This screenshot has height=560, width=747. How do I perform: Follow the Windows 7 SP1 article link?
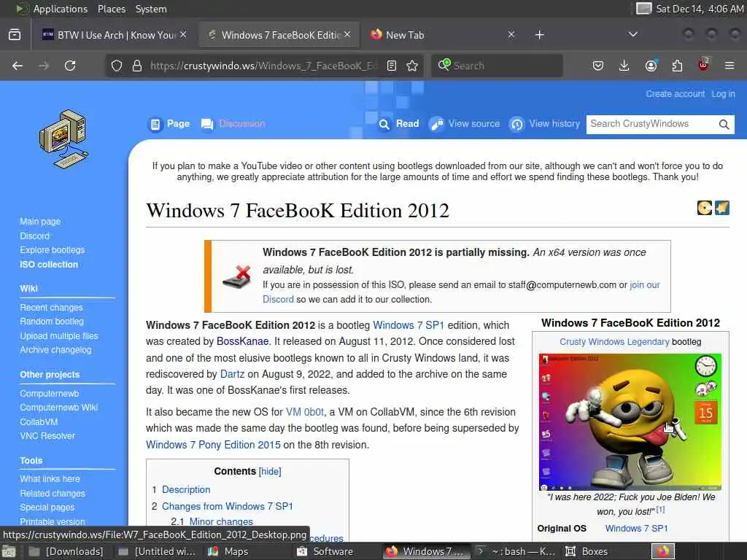(409, 325)
